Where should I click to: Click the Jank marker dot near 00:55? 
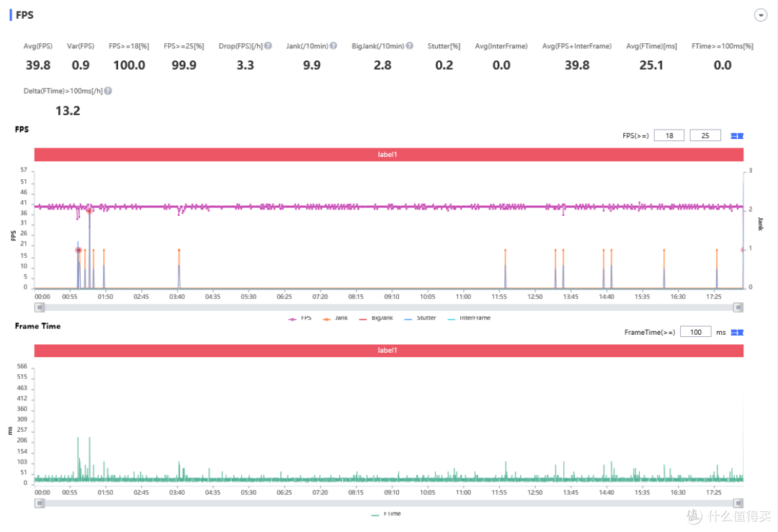(x=79, y=251)
